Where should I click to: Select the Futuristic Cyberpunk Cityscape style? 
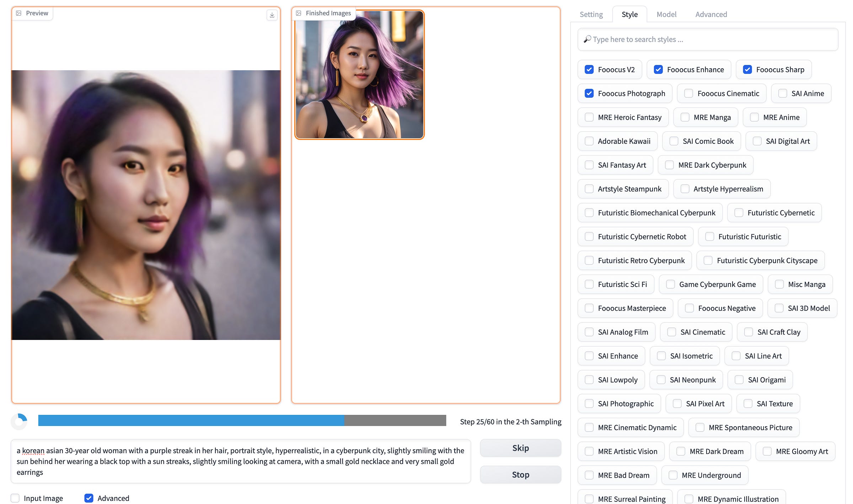coord(708,260)
